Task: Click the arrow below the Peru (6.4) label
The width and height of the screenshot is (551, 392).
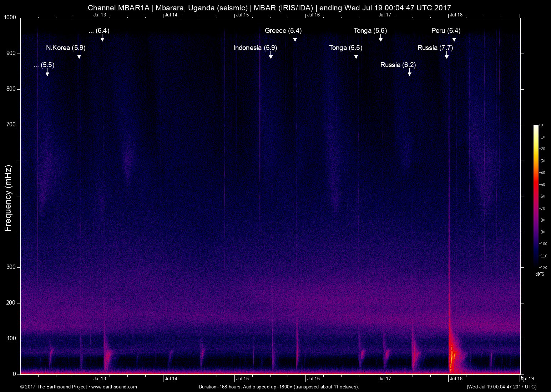Action: point(454,39)
